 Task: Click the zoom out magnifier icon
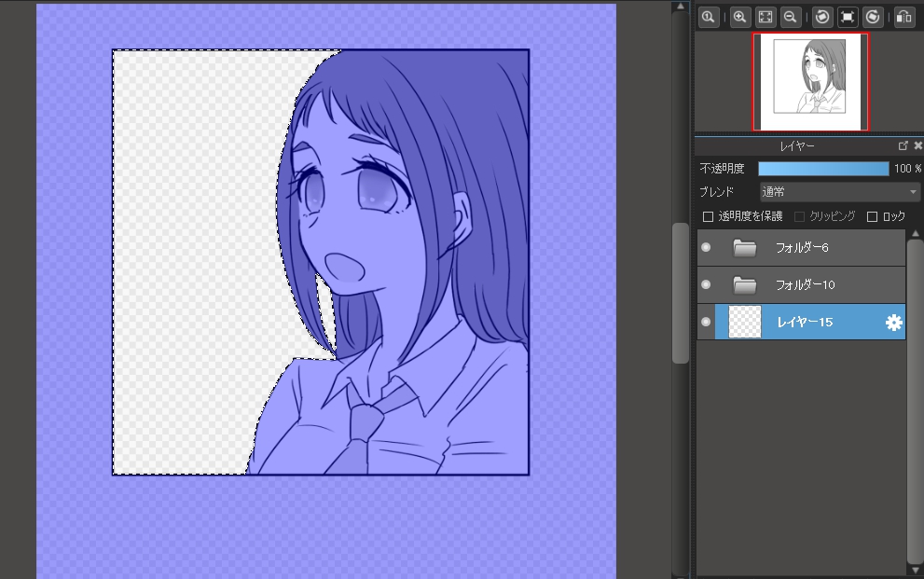pos(790,17)
